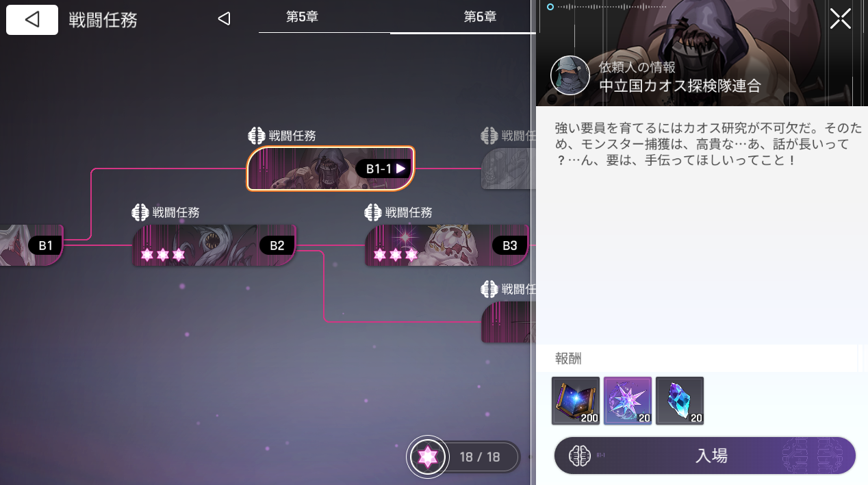Select the blue spellbook reward icon
This screenshot has width=868, height=485.
(x=576, y=401)
